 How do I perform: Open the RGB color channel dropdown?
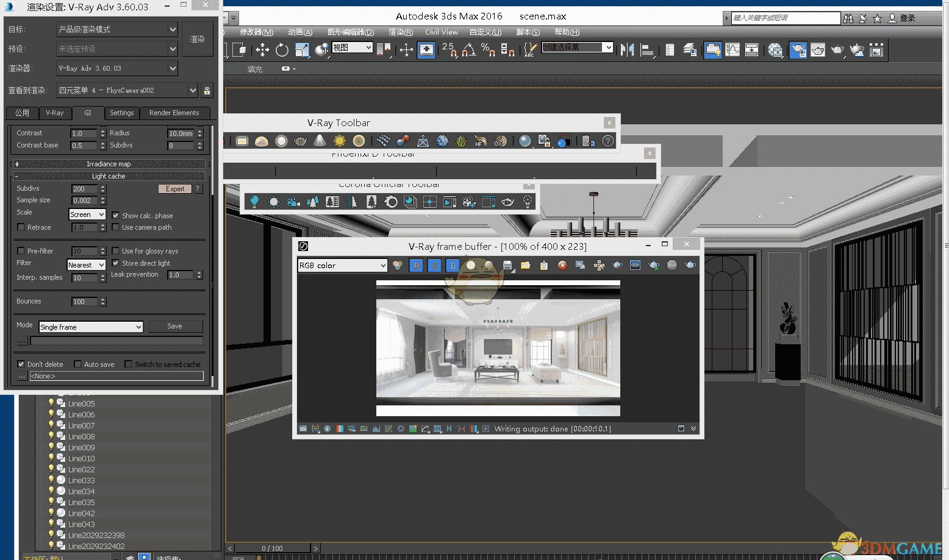coord(342,266)
